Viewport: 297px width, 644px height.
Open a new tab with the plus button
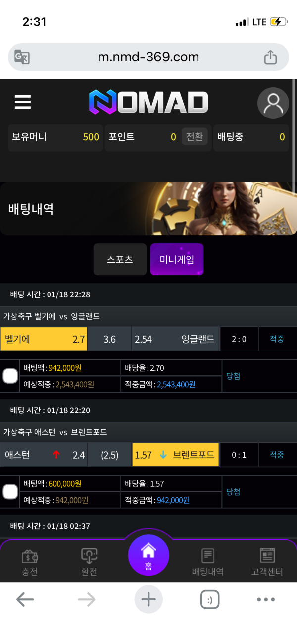point(148,599)
